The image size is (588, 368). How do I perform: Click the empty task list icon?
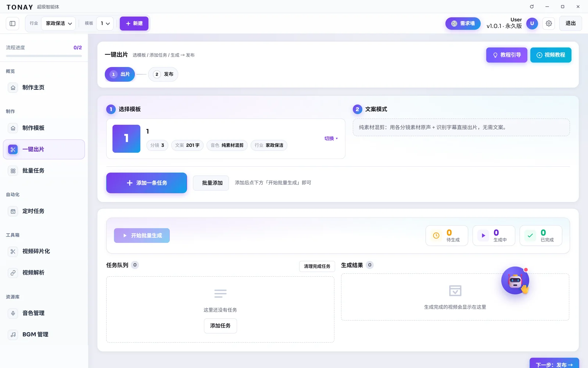pos(220,294)
